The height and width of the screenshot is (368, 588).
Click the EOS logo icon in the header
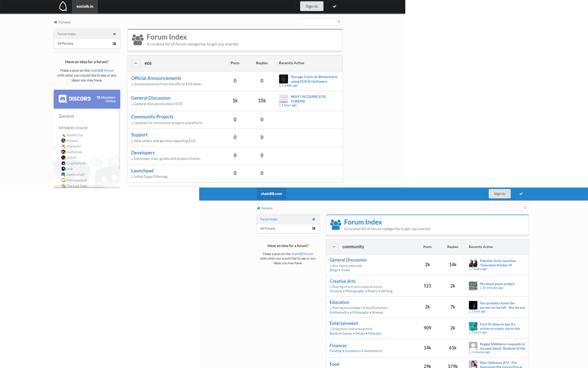63,6
